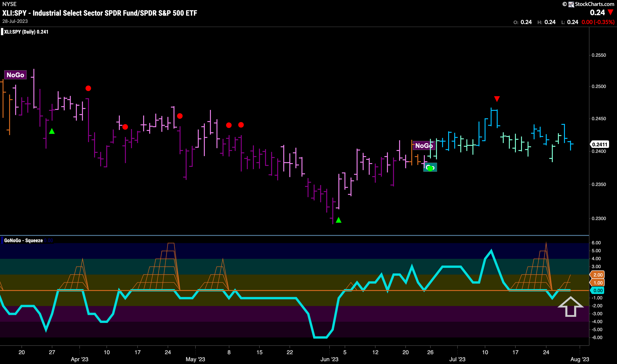Click the orange 2.00 squeeze value tag
The height and width of the screenshot is (364, 617).
click(597, 275)
